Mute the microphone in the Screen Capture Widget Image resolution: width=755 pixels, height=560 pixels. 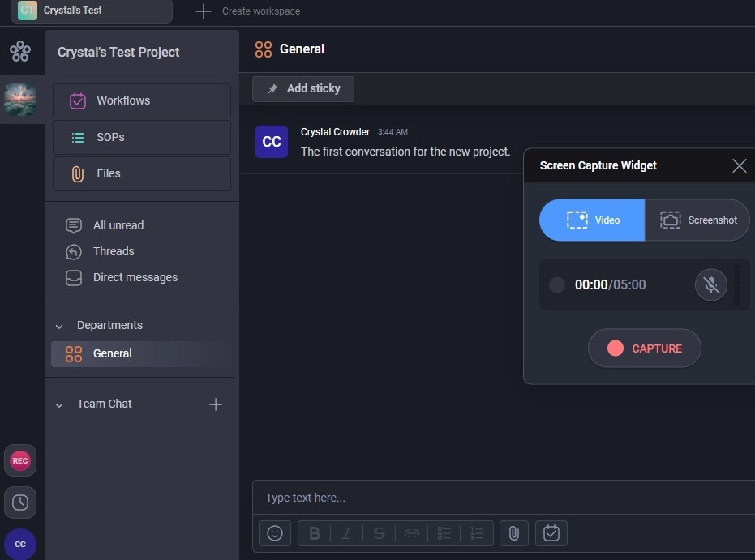click(710, 284)
